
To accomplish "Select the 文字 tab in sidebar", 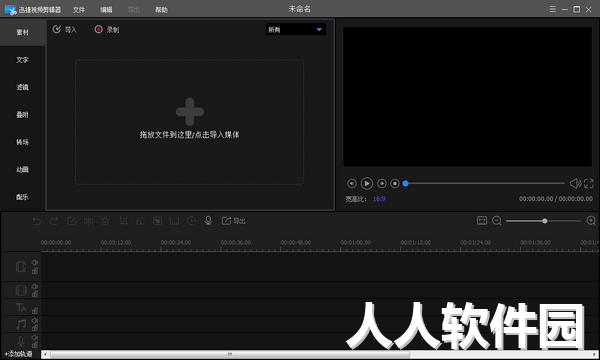I will [x=23, y=60].
